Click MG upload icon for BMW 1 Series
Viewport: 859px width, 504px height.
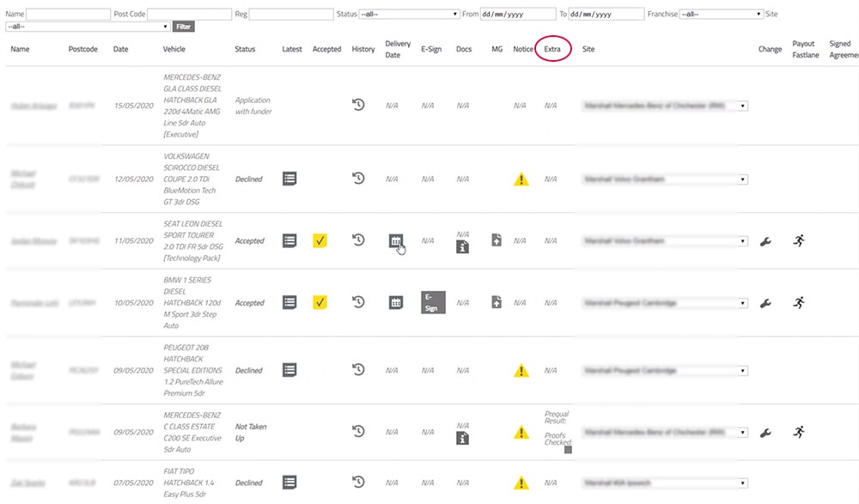point(497,302)
